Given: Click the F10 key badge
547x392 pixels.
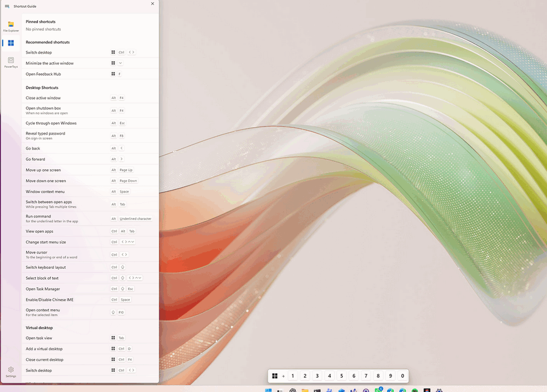Looking at the screenshot, I should [121, 312].
